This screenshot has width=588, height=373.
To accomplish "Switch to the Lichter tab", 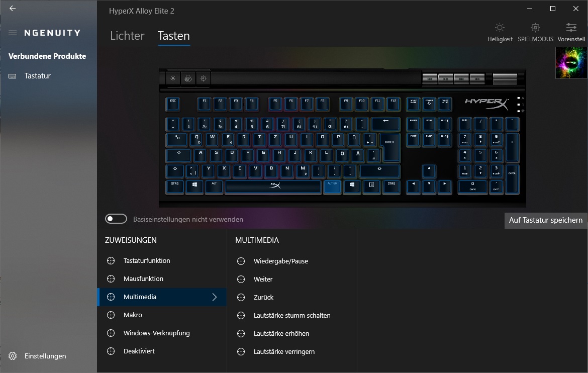I will point(127,36).
